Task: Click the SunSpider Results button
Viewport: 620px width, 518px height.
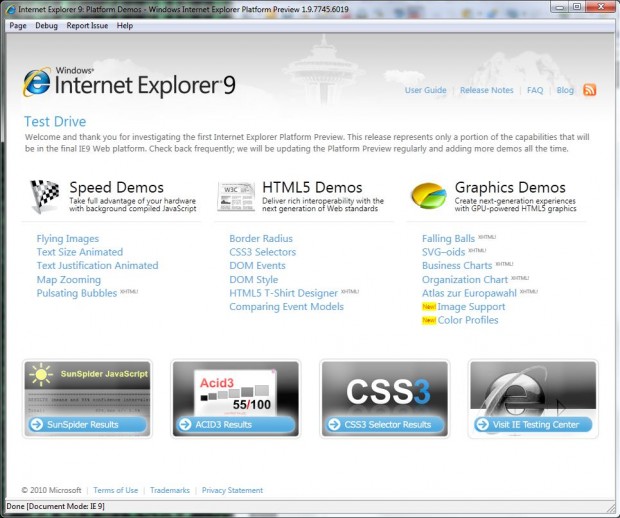Action: click(x=87, y=424)
